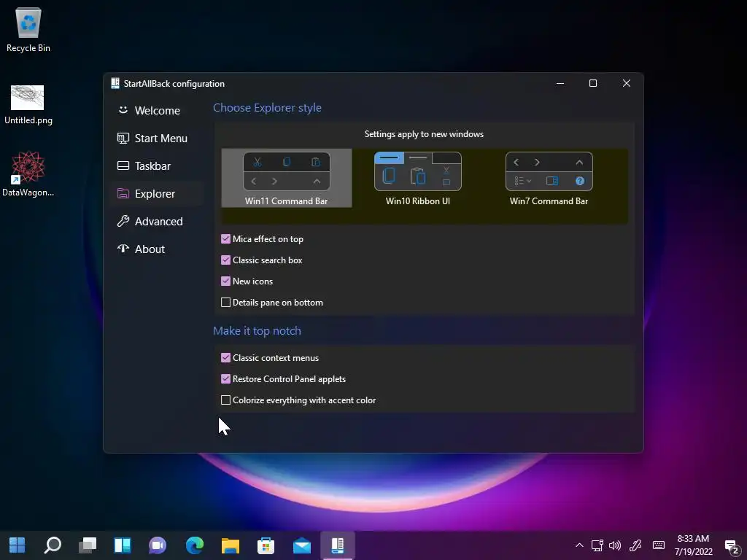The width and height of the screenshot is (747, 560).
Task: Switch to the Start Menu page
Action: 157,138
